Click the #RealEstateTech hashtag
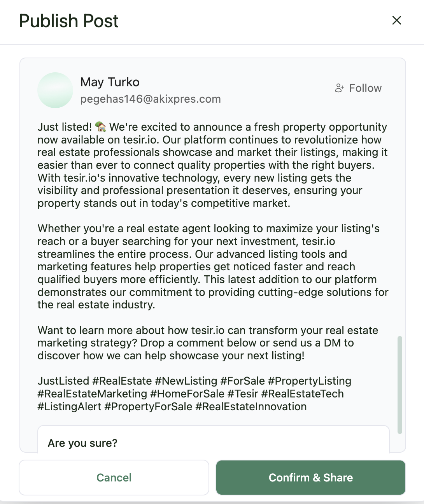Image resolution: width=424 pixels, height=504 pixels. [x=303, y=394]
